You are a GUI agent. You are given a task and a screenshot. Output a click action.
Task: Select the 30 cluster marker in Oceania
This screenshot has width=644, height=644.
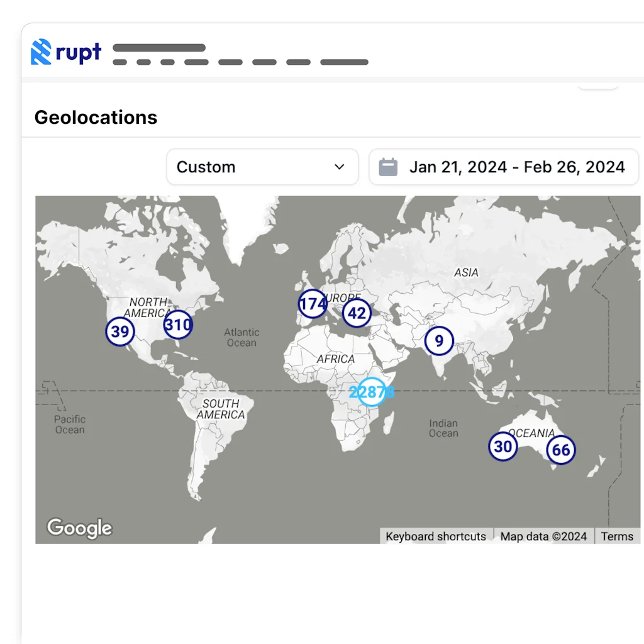503,447
